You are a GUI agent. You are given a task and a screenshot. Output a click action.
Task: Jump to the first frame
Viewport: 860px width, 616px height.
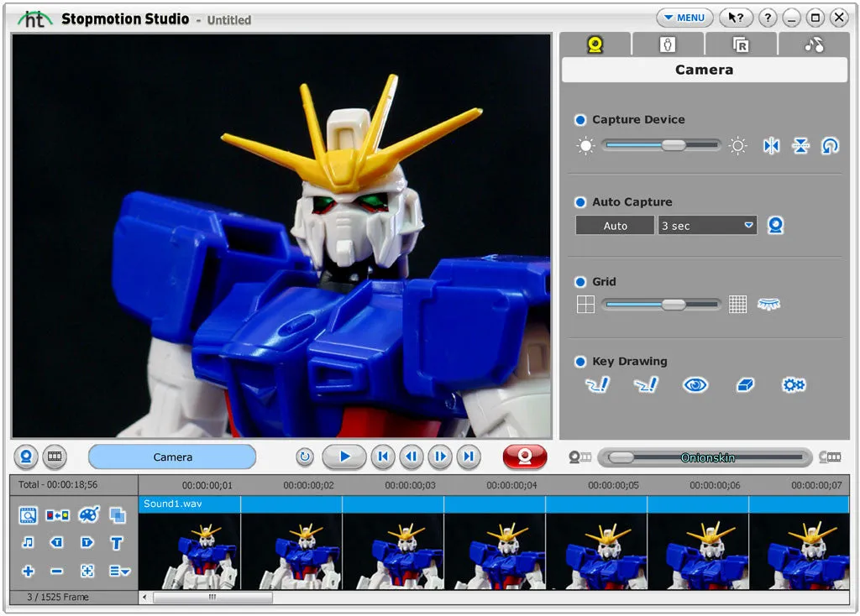click(x=383, y=457)
